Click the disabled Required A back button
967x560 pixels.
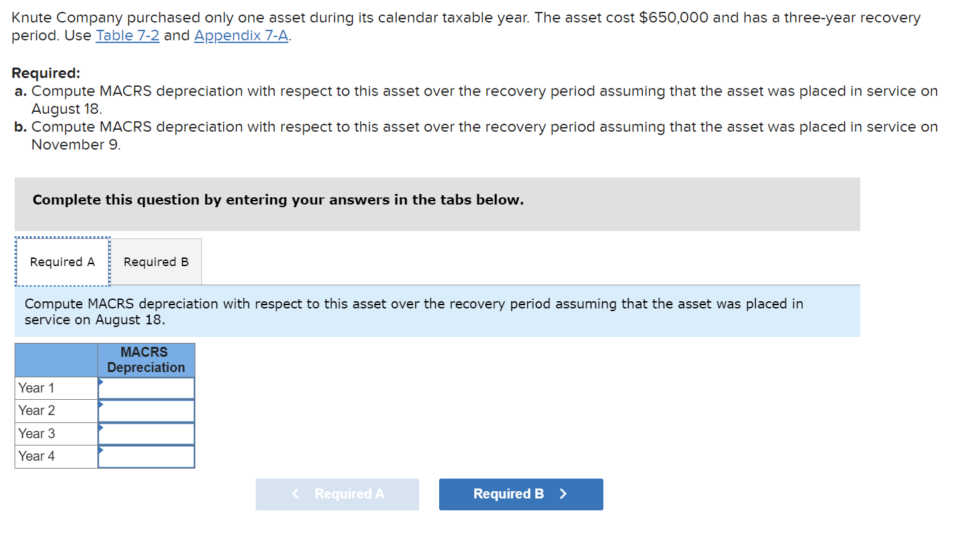click(337, 494)
